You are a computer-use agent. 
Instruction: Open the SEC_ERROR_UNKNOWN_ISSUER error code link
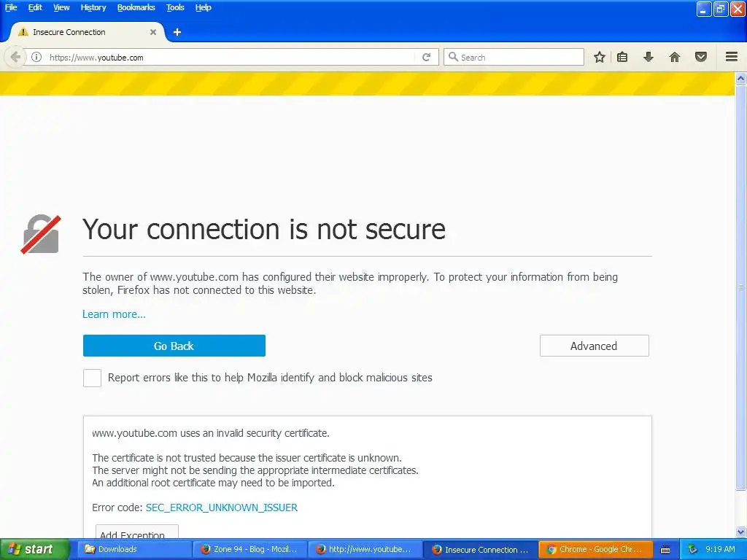click(x=222, y=507)
